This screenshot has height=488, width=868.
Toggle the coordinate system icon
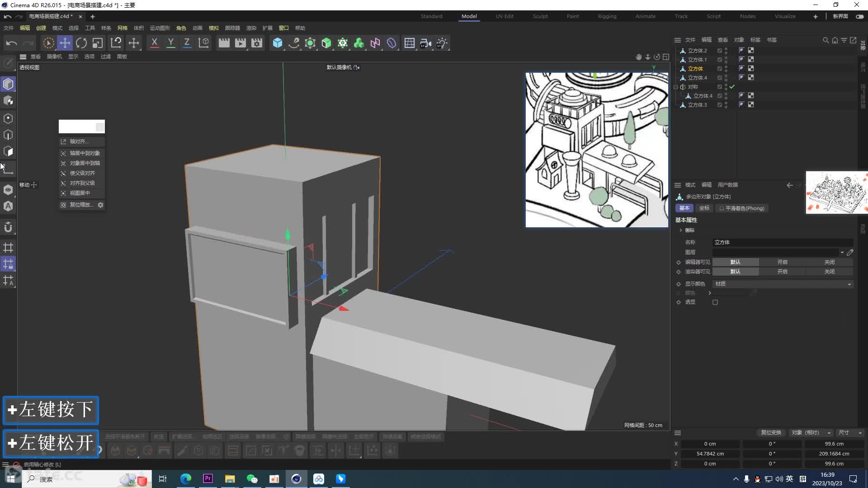click(x=204, y=43)
